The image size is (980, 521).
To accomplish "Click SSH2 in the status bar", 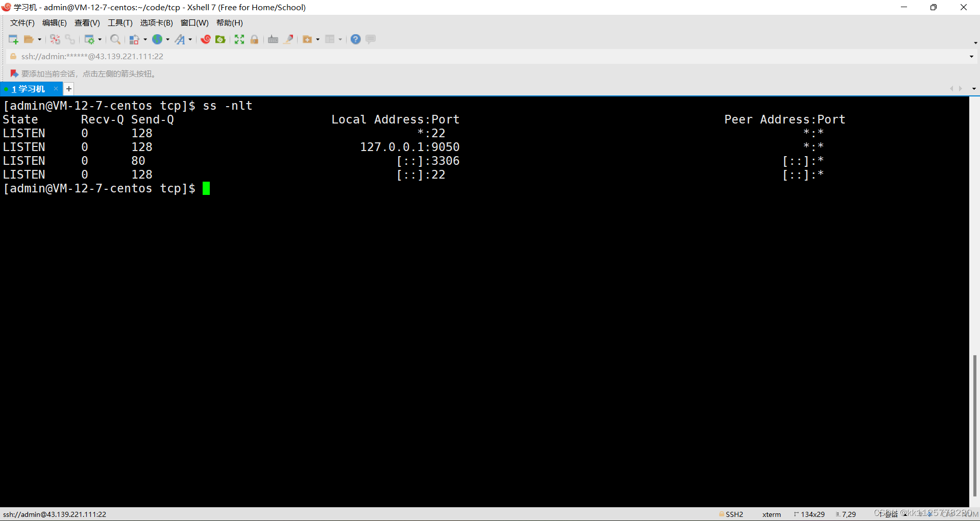I will tap(734, 514).
